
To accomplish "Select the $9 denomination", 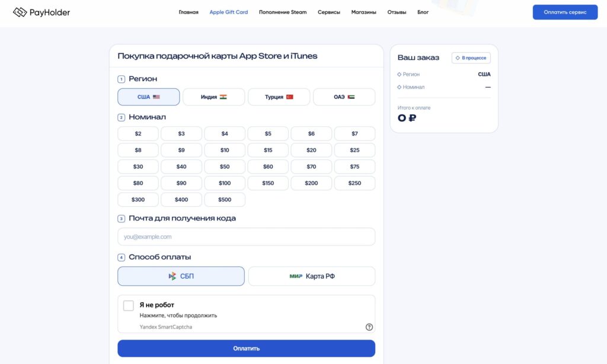I will point(181,150).
